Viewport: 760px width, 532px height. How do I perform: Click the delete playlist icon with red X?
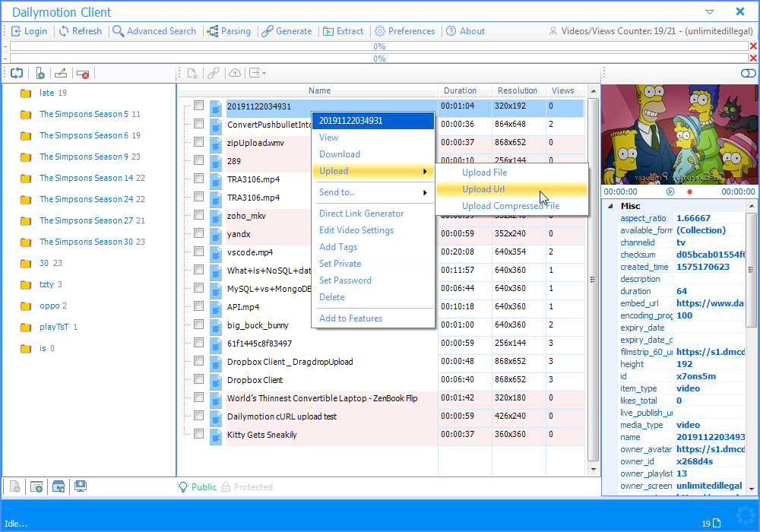tap(83, 74)
